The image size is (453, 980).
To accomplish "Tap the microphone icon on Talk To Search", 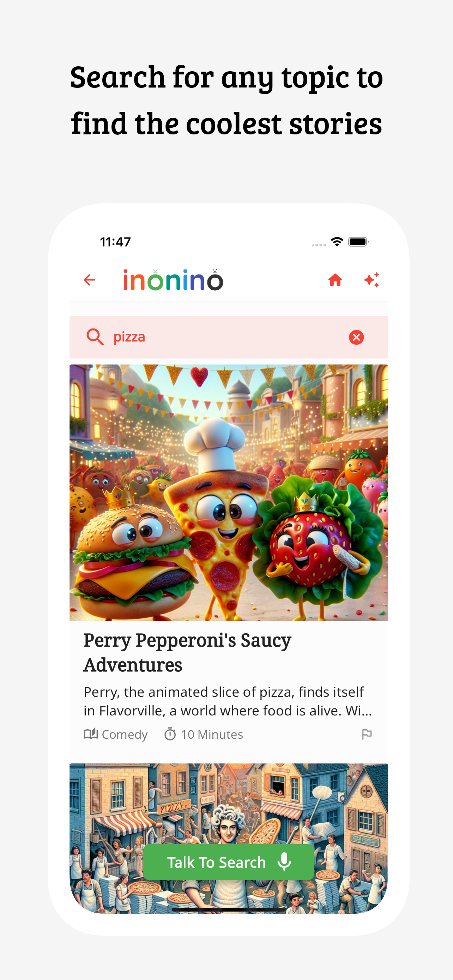I will click(284, 862).
